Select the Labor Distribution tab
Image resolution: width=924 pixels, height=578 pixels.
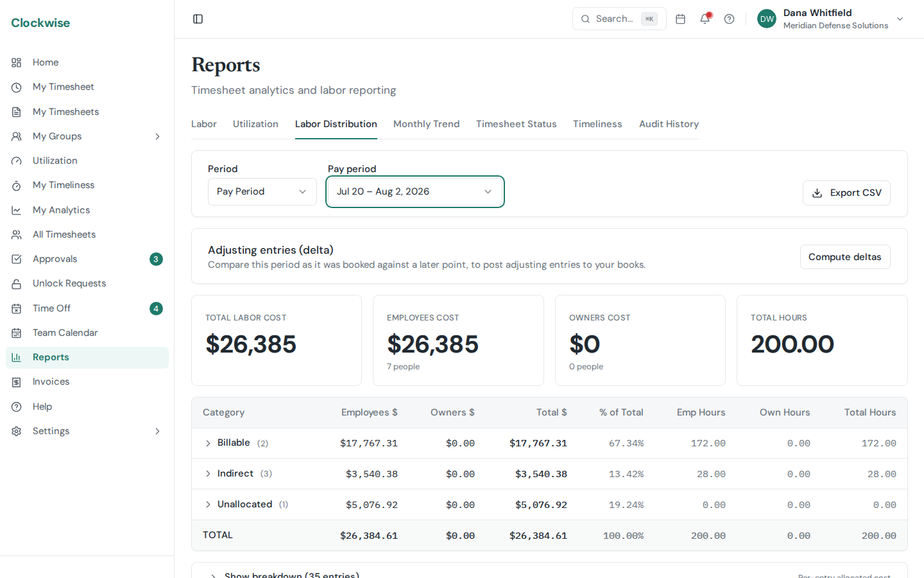(x=336, y=124)
